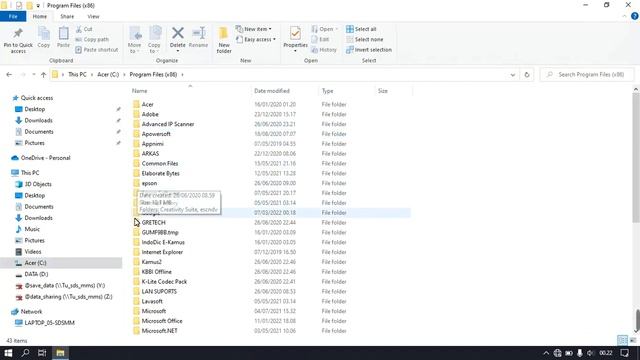Switch to the Share ribbon tab
Image resolution: width=640 pixels, height=360 pixels.
tap(67, 16)
